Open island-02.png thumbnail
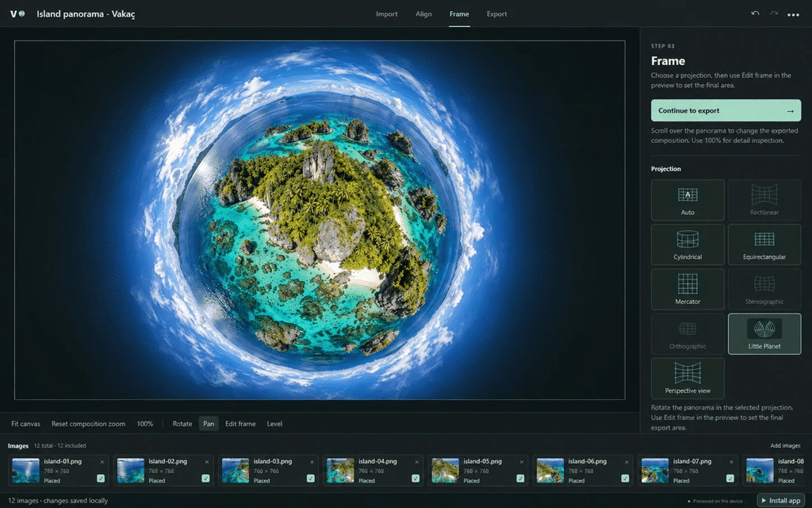The image size is (812, 508). click(x=131, y=471)
